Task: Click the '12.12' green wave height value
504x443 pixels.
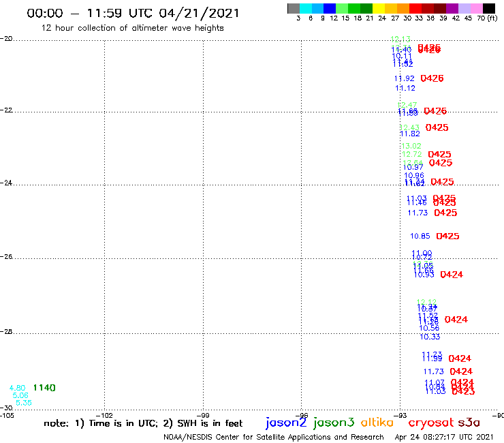Action: coord(427,302)
